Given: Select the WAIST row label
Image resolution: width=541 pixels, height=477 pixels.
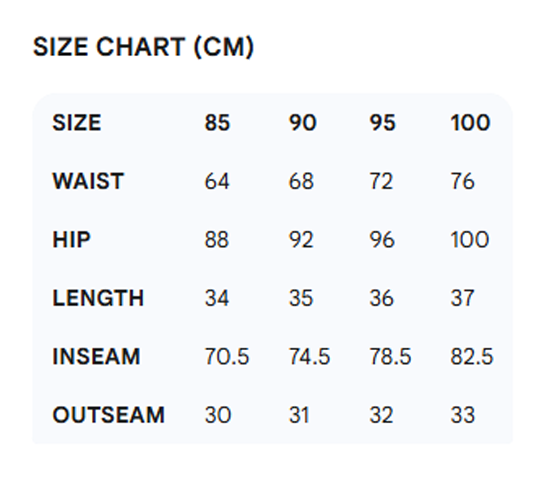Looking at the screenshot, I should tap(88, 181).
